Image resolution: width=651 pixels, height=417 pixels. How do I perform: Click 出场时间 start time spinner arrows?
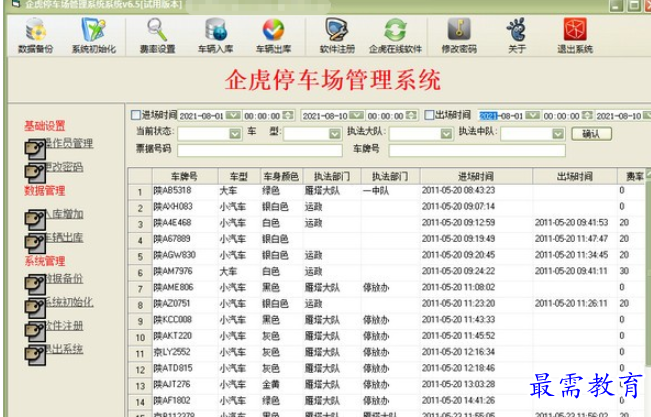pos(587,115)
